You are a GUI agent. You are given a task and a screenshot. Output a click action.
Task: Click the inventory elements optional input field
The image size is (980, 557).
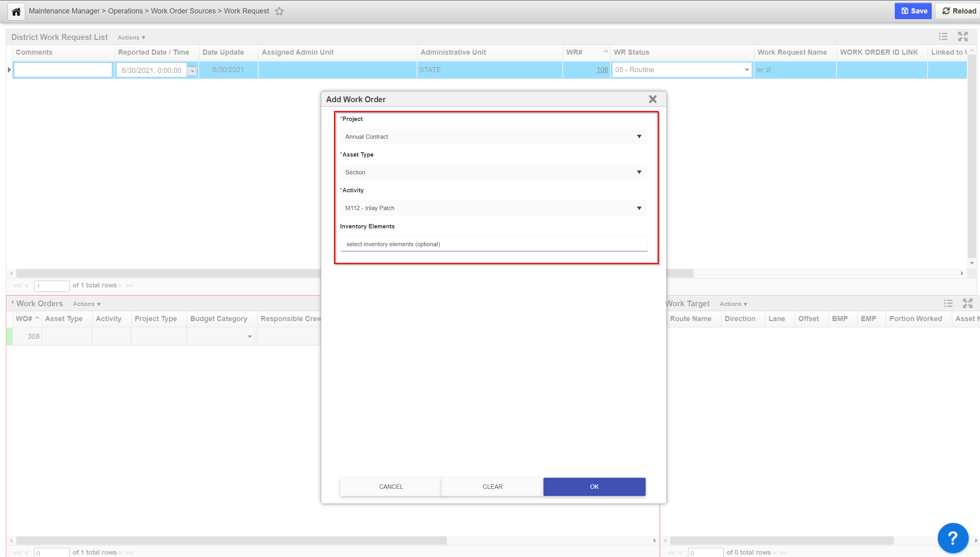[x=494, y=244]
